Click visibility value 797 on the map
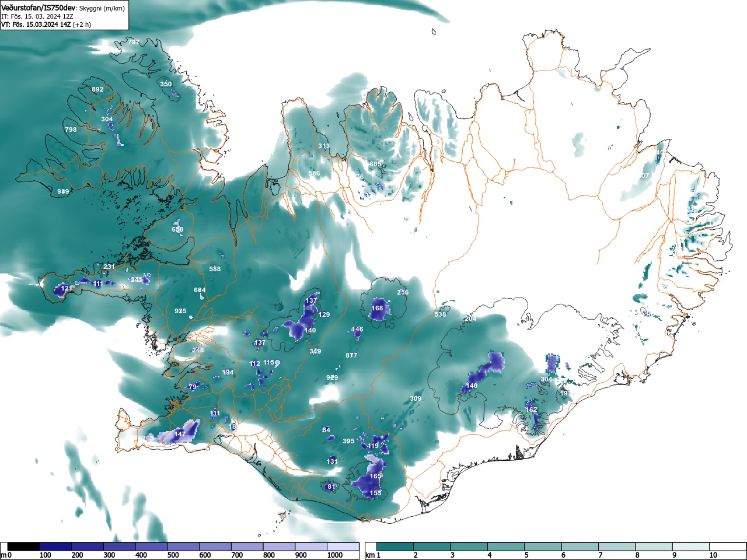Screen dimensions: 747x560 (x=134, y=42)
